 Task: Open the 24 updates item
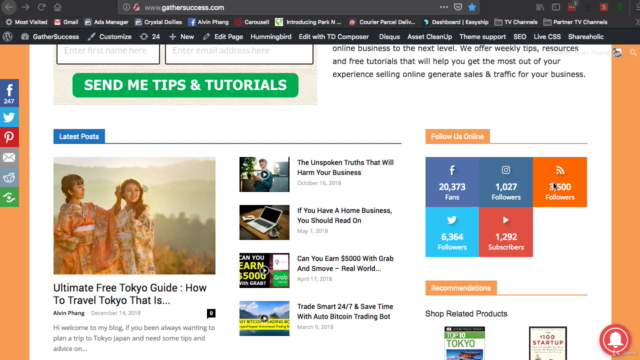(150, 37)
